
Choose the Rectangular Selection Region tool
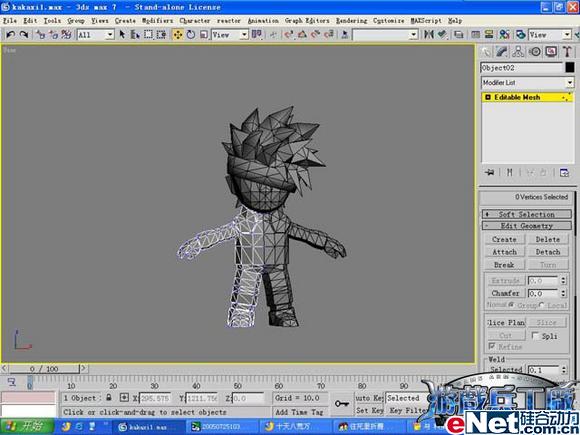pos(148,35)
